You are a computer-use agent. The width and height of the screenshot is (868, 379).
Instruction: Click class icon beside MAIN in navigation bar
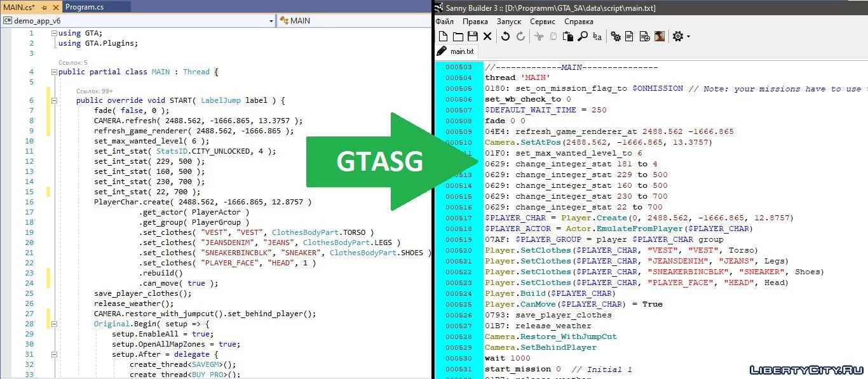(283, 20)
